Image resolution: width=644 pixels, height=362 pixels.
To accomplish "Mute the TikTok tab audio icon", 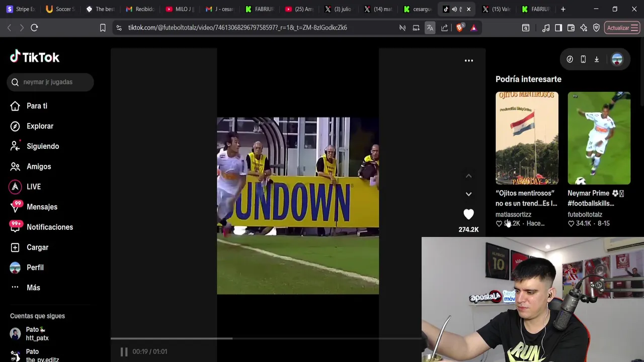I will (x=454, y=9).
